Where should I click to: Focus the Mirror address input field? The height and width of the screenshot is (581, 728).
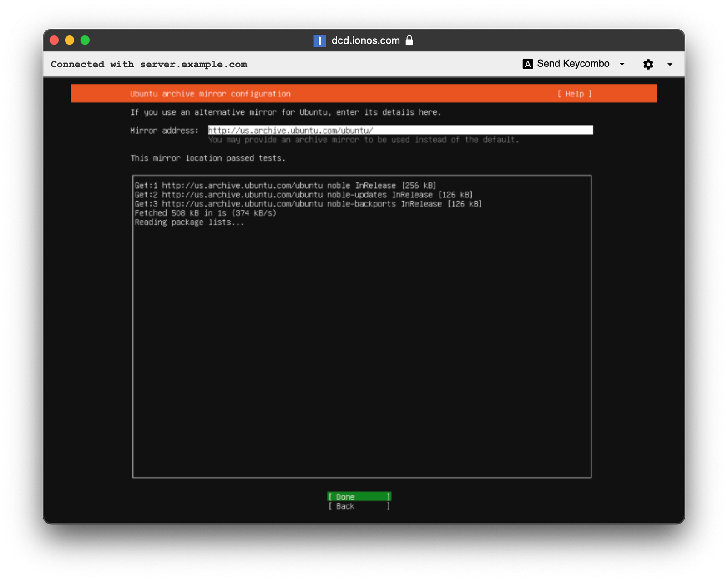(x=400, y=130)
